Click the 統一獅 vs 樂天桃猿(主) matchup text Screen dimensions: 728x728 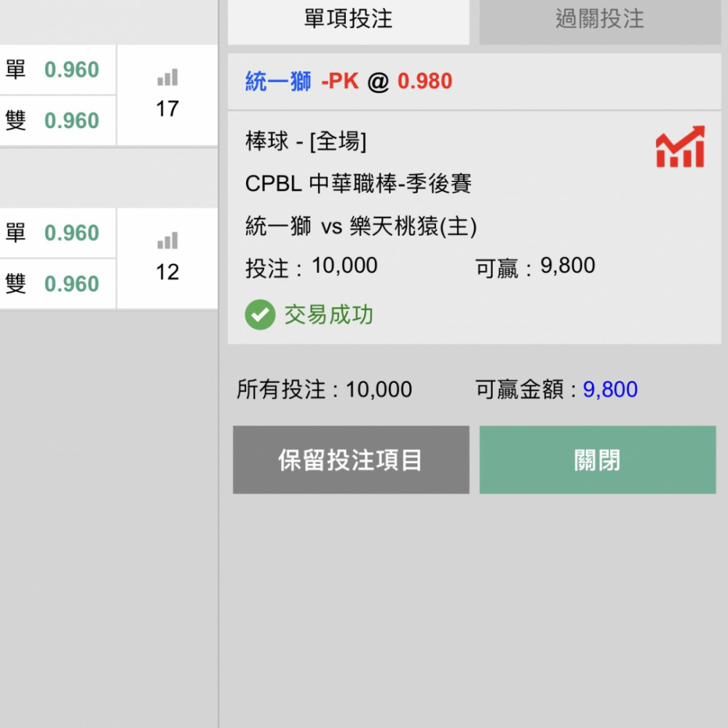(361, 226)
